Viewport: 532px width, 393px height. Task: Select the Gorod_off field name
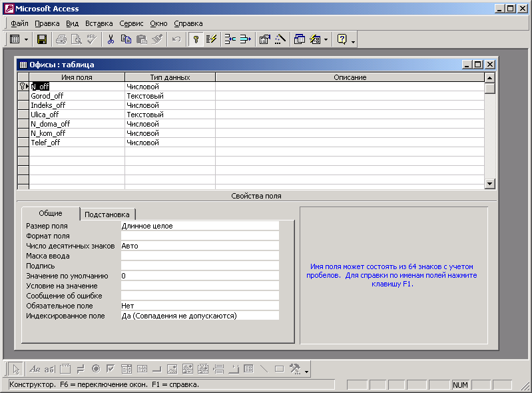pyautogui.click(x=77, y=96)
